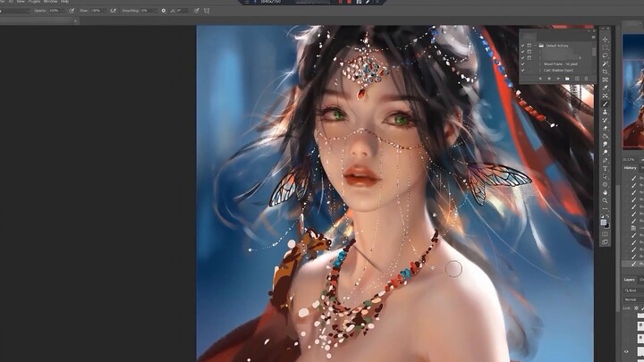This screenshot has height=362, width=644.
Task: Click Stop button in Actions panel
Action: point(540,79)
